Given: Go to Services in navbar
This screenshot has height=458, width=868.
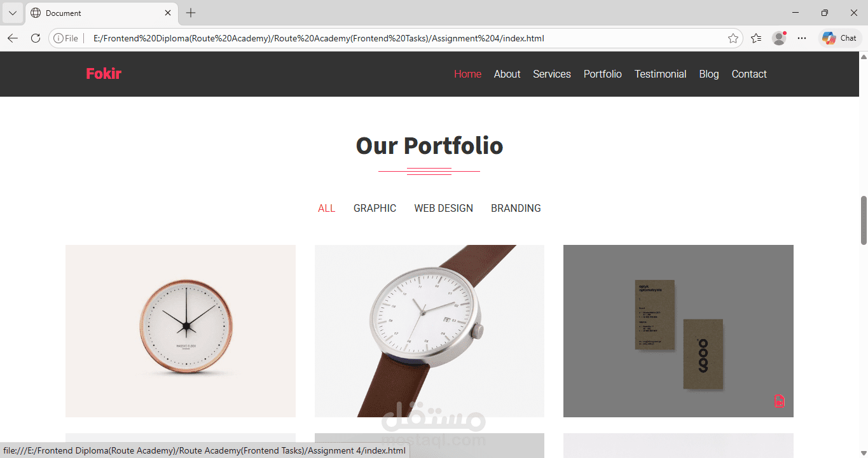Looking at the screenshot, I should click(x=552, y=74).
